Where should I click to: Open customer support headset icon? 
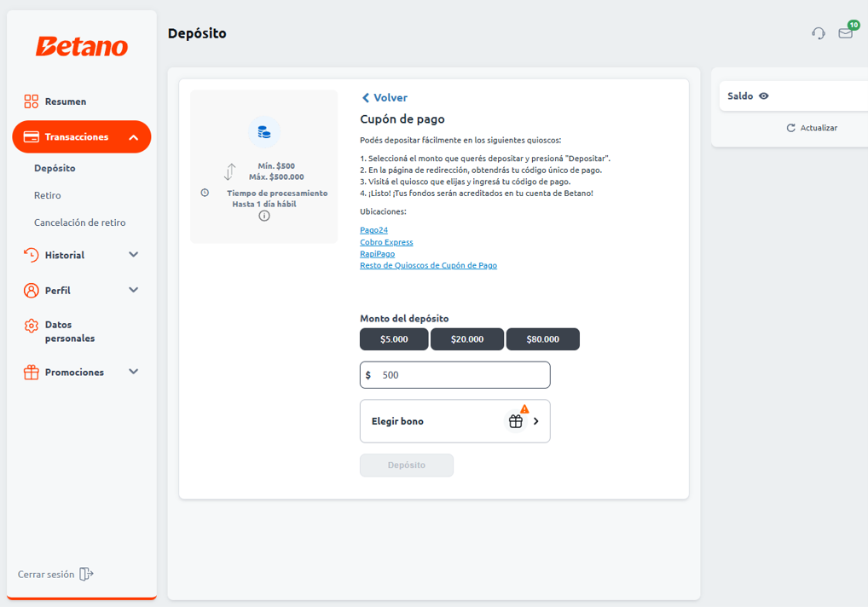click(x=819, y=33)
